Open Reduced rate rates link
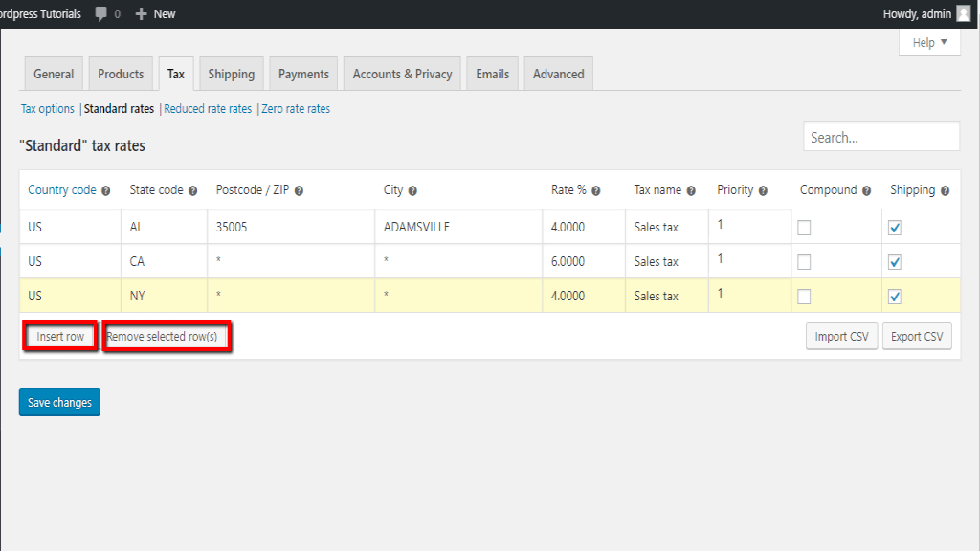This screenshot has width=980, height=551. (208, 109)
